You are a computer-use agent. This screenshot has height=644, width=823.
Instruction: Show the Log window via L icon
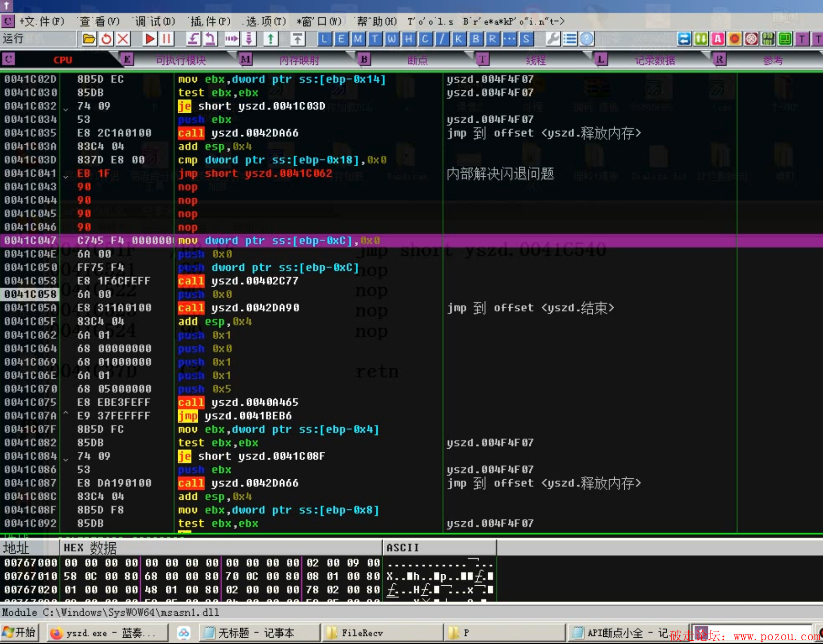324,39
